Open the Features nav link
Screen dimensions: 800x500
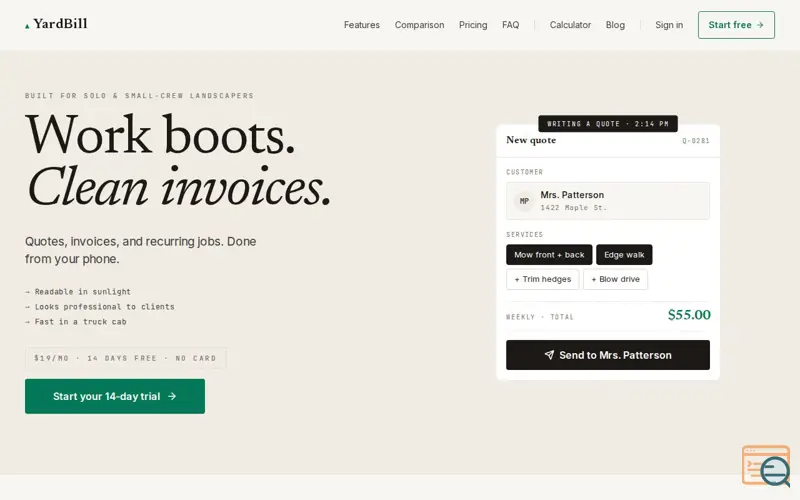[x=362, y=25]
